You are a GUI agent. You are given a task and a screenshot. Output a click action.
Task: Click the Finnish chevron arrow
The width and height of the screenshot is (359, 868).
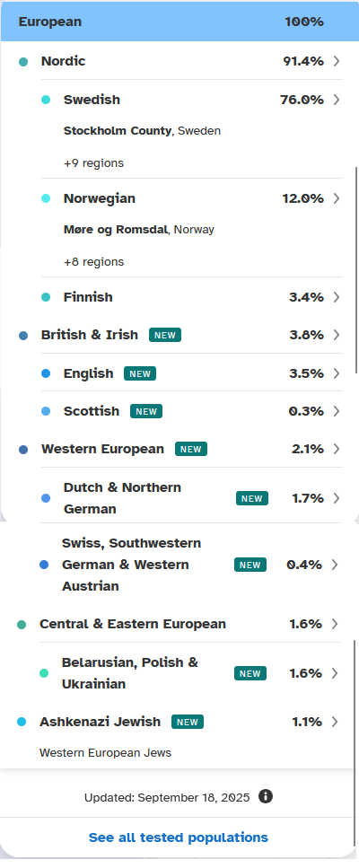(x=337, y=297)
